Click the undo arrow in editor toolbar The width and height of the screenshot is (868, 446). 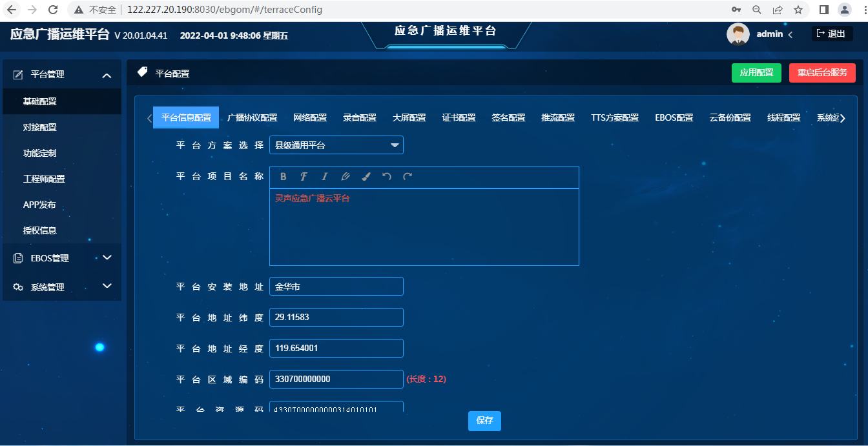[386, 177]
